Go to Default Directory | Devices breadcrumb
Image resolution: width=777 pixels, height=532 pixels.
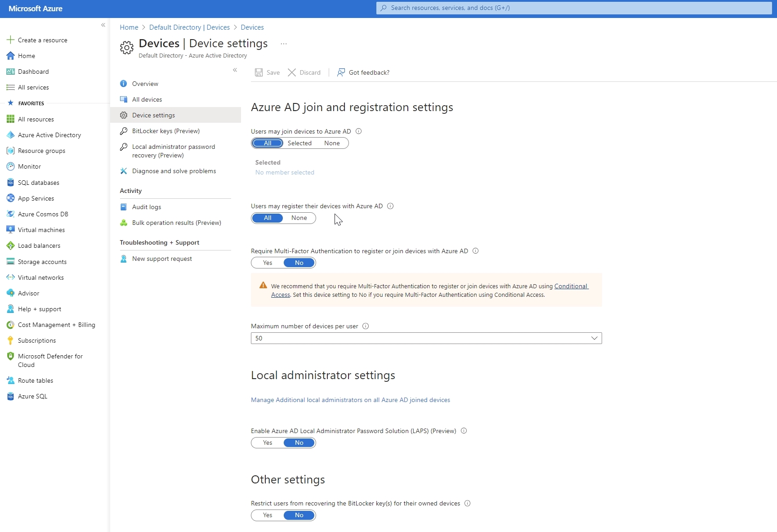click(x=189, y=27)
